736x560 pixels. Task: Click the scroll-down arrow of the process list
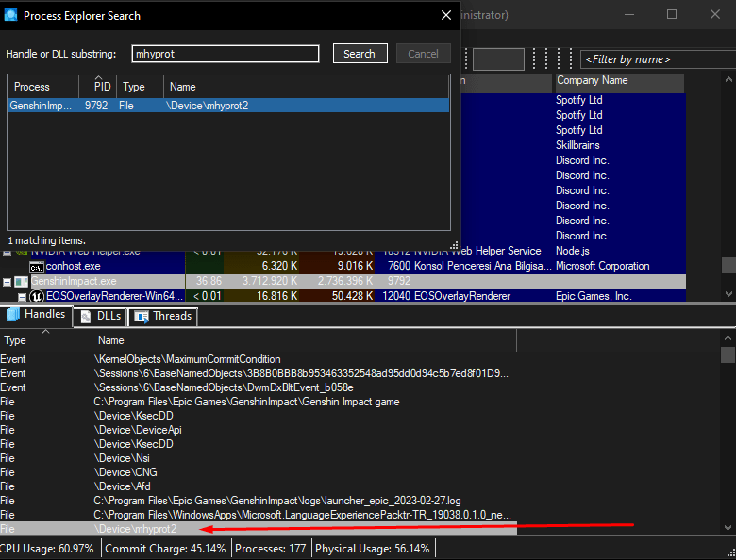click(728, 294)
